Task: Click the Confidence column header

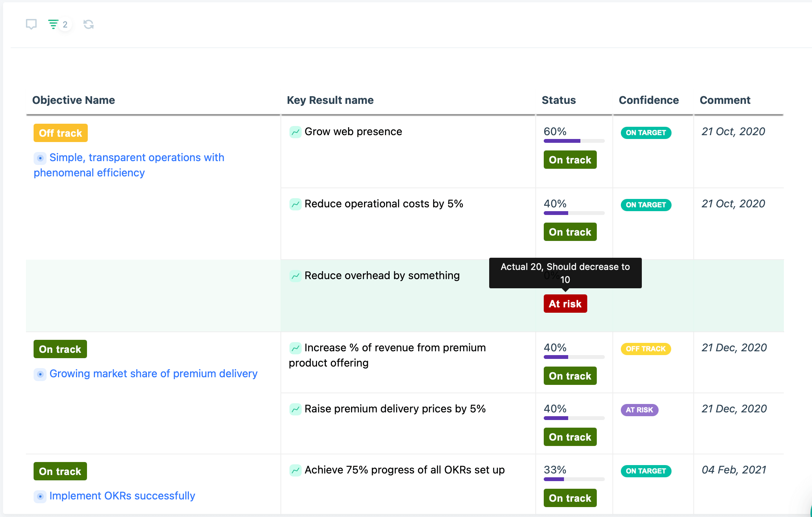Action: pos(649,100)
